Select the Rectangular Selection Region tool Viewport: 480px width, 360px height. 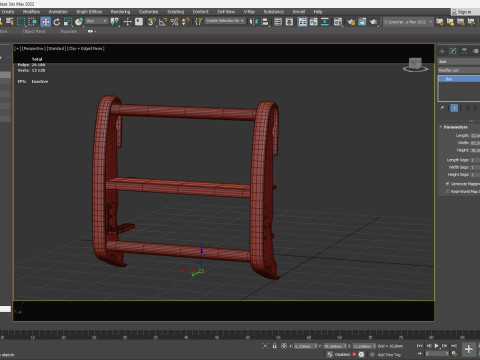coord(21,22)
